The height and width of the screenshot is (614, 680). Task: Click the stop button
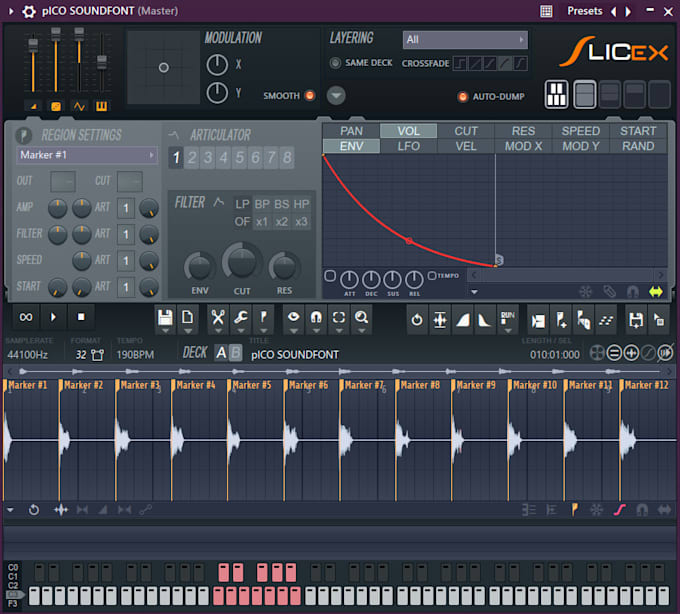pos(81,317)
